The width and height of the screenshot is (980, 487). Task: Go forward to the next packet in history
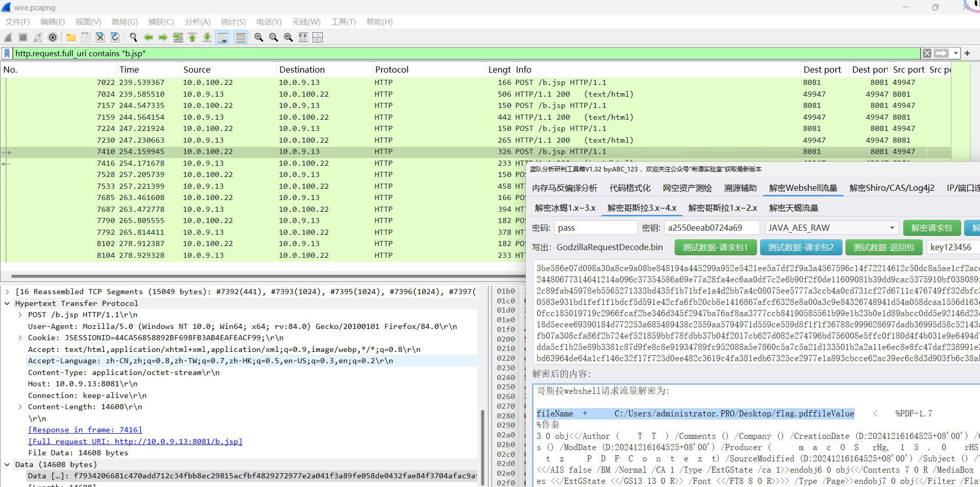click(x=163, y=37)
